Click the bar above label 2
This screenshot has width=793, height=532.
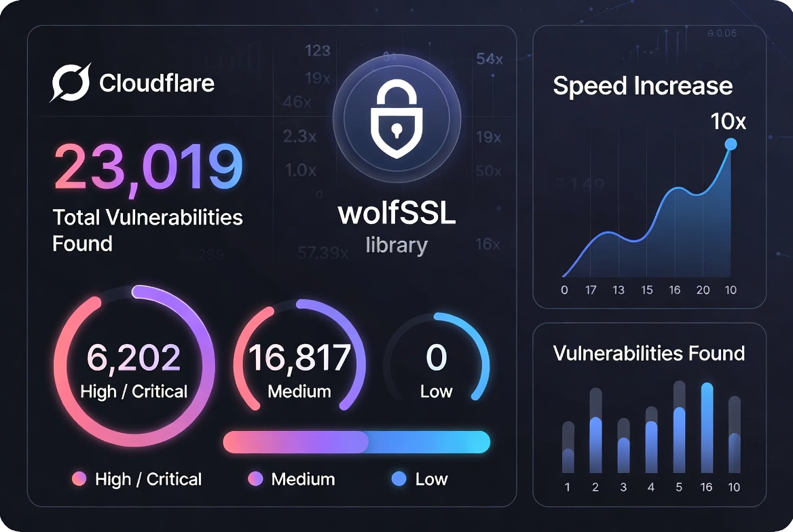(x=595, y=430)
